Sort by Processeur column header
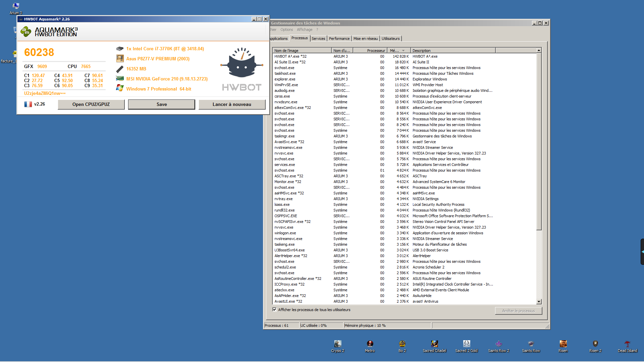 [370, 51]
